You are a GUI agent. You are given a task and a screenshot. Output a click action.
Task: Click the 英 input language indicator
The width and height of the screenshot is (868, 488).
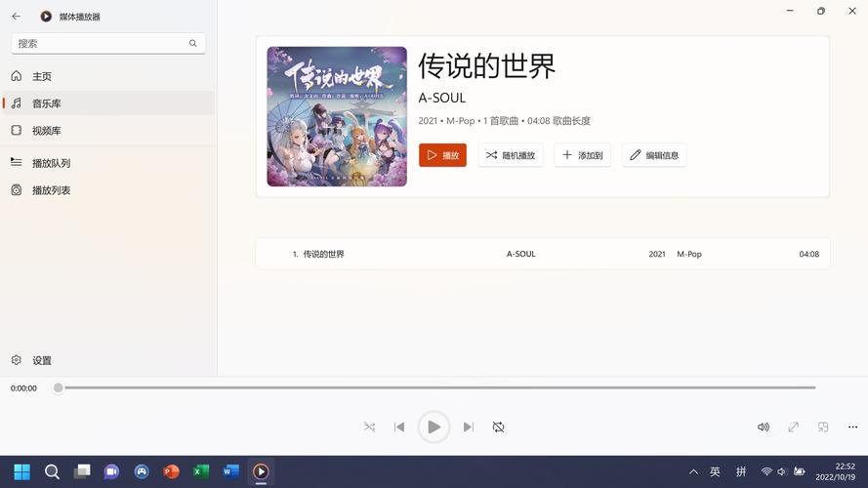coord(716,471)
